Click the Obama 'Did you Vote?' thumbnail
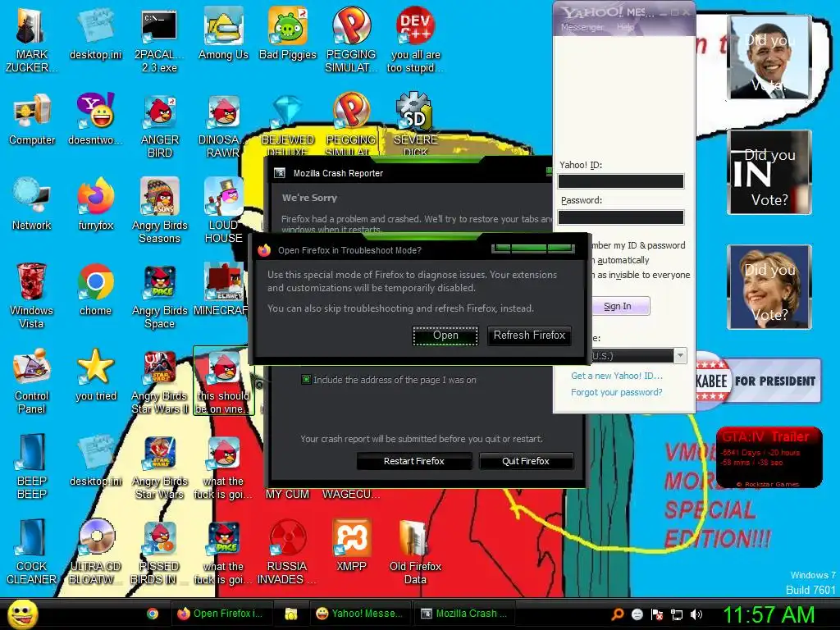This screenshot has width=840, height=630. tap(769, 57)
